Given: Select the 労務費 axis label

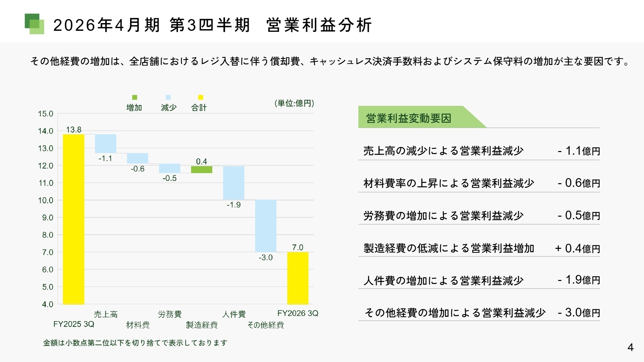Looking at the screenshot, I should tap(170, 314).
